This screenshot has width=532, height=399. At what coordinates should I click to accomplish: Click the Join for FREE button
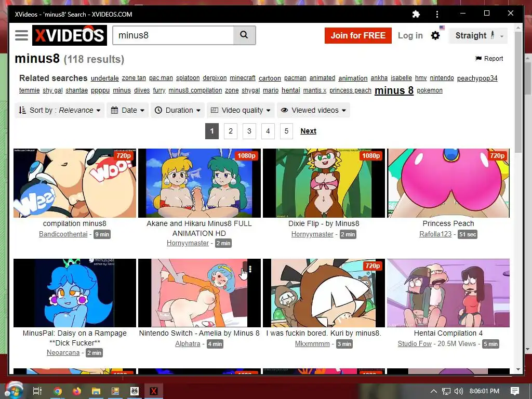pos(358,35)
